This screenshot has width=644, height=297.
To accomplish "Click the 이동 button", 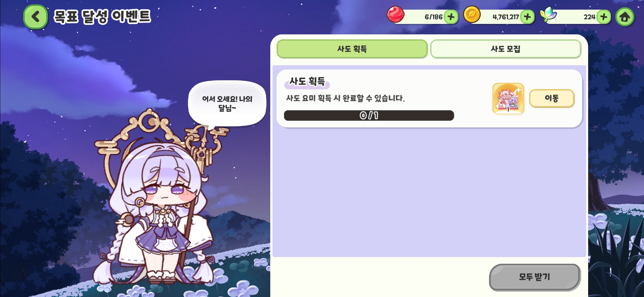I will (x=552, y=98).
